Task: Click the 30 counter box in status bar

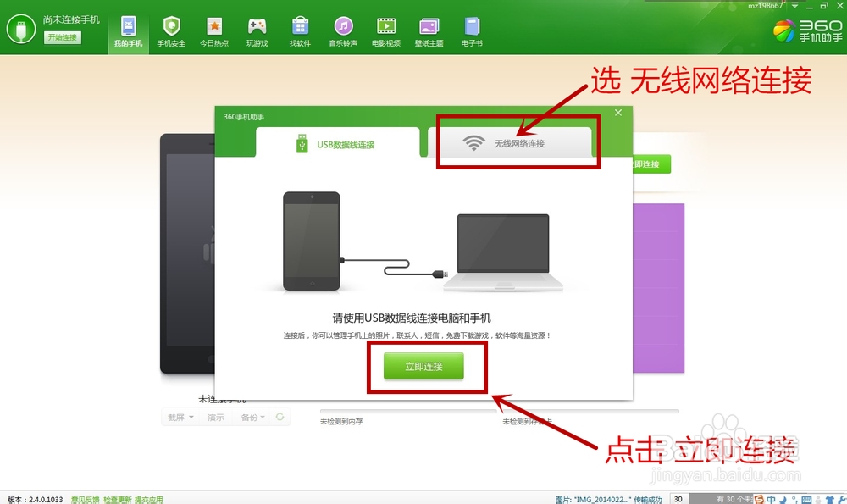Action: coord(678,499)
